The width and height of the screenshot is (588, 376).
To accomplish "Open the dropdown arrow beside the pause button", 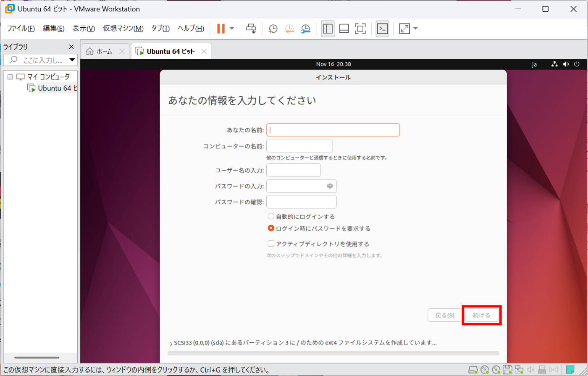I will click(232, 29).
